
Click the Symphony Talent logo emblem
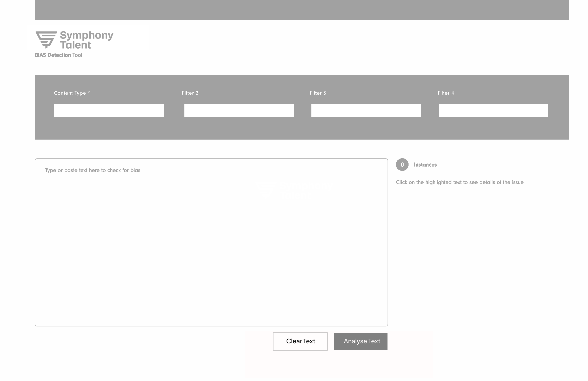click(x=46, y=40)
